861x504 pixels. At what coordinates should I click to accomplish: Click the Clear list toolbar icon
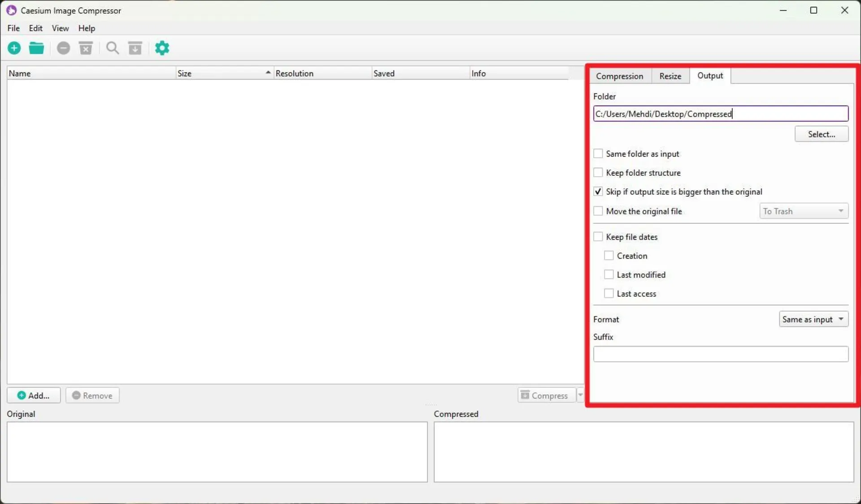[x=86, y=48]
